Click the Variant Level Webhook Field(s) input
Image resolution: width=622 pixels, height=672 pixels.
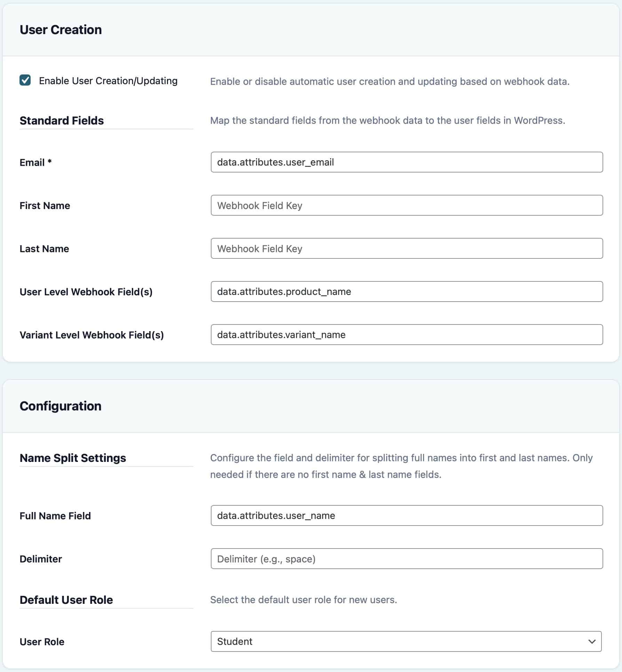pos(406,335)
